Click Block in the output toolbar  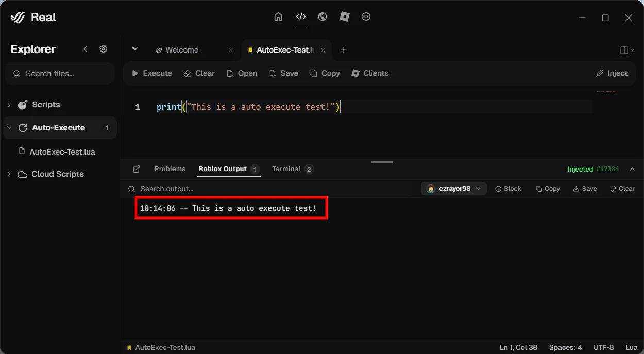509,189
